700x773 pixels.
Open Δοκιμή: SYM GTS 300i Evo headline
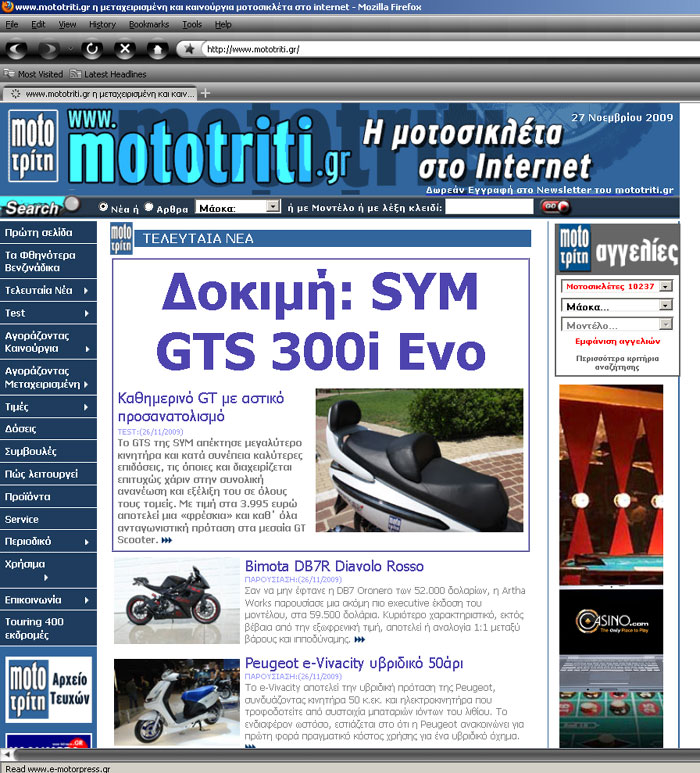pyautogui.click(x=320, y=321)
